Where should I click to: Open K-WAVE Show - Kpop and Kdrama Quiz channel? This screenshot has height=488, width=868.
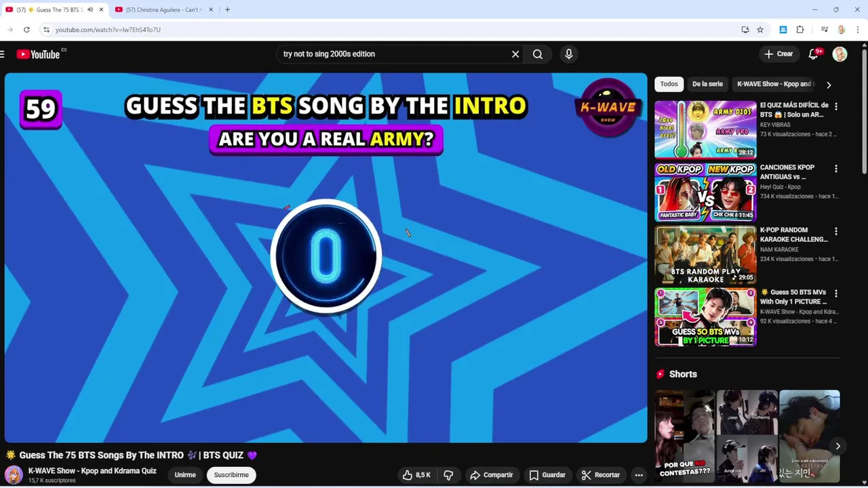click(x=92, y=471)
